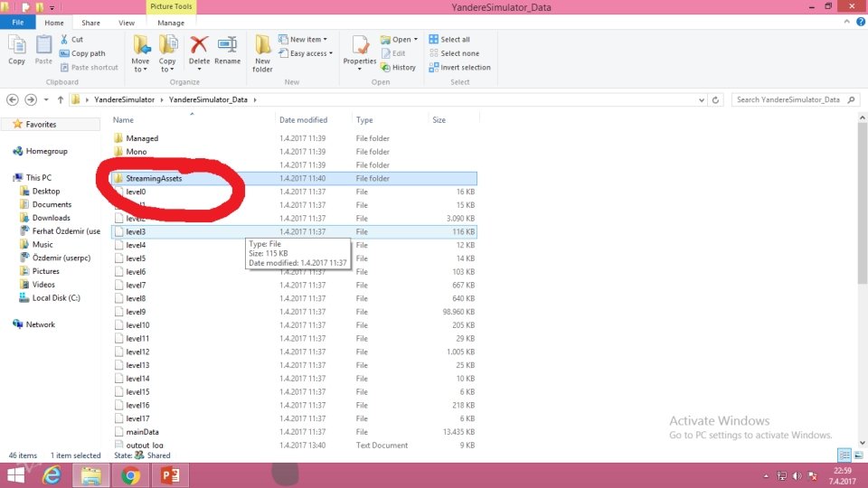Open the Windows Start button
This screenshot has height=488, width=868.
(16, 475)
